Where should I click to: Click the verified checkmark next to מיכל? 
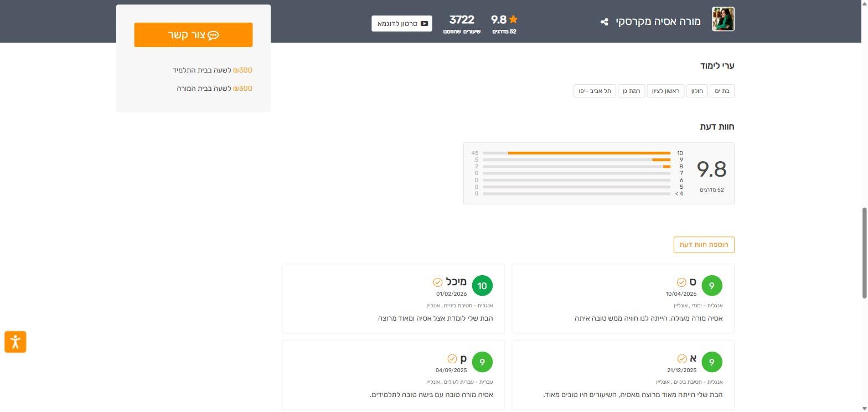tap(438, 282)
